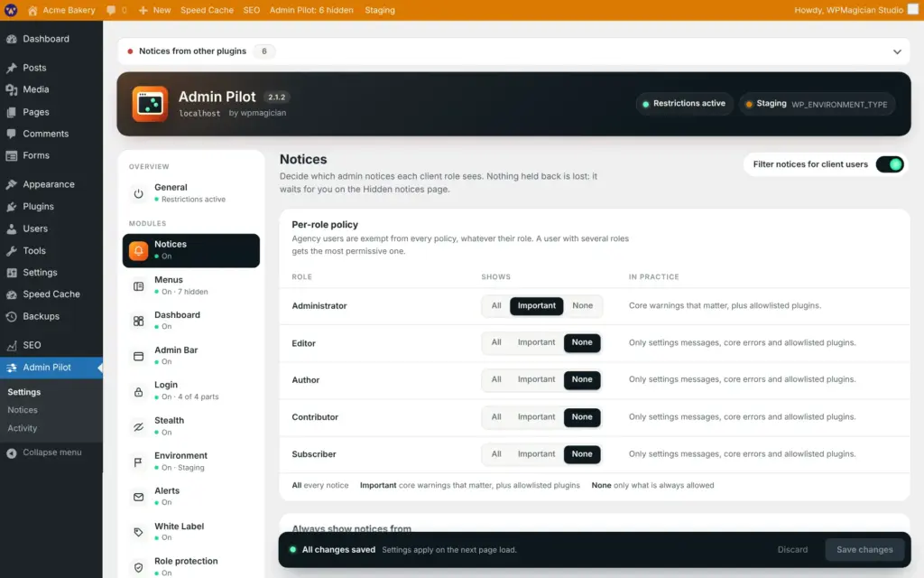The height and width of the screenshot is (578, 924).
Task: Collapse the WordPress admin menu
Action: click(44, 453)
